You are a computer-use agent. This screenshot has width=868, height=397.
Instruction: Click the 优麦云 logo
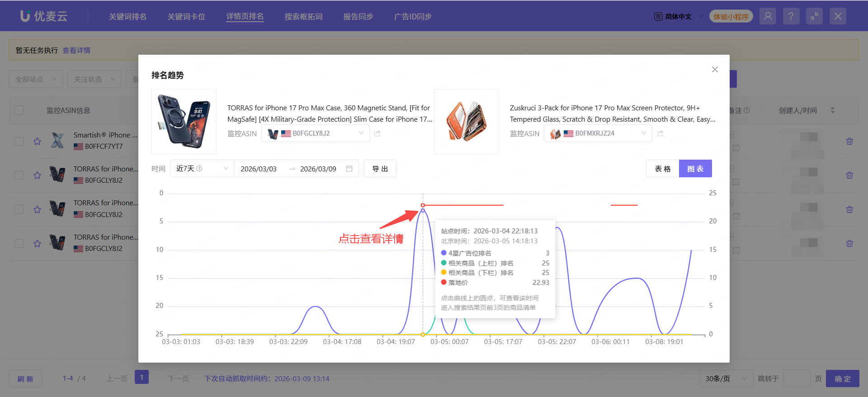pyautogui.click(x=44, y=16)
